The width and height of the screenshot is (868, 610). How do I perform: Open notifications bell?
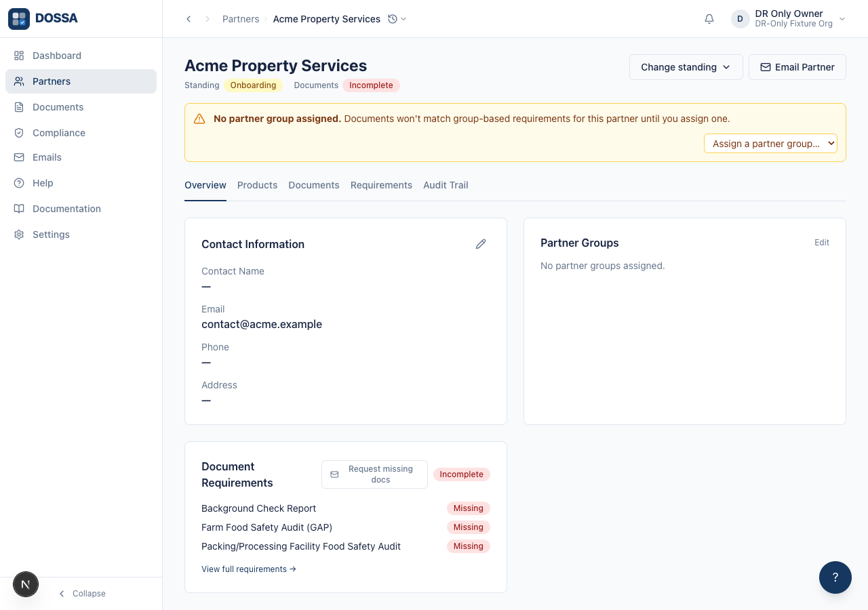[x=709, y=19]
